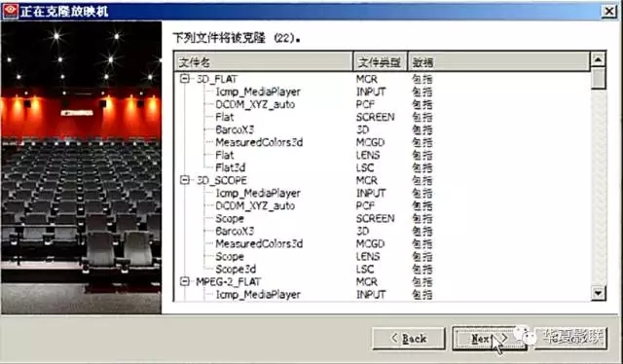
Task: Click 包括 data cell in MPEG-2_FLAT row
Action: 421,281
